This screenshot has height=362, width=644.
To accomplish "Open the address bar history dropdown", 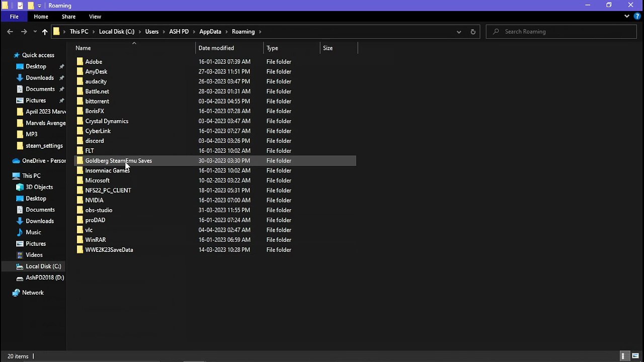I will (459, 32).
